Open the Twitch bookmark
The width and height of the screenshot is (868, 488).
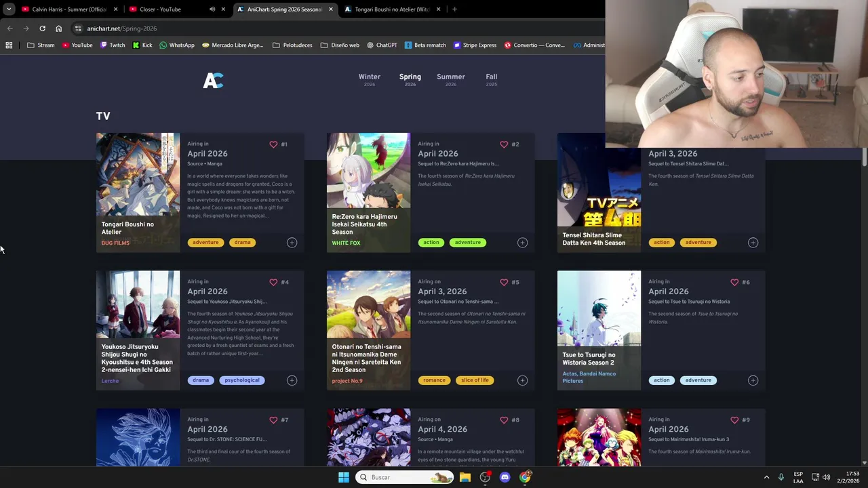click(113, 45)
